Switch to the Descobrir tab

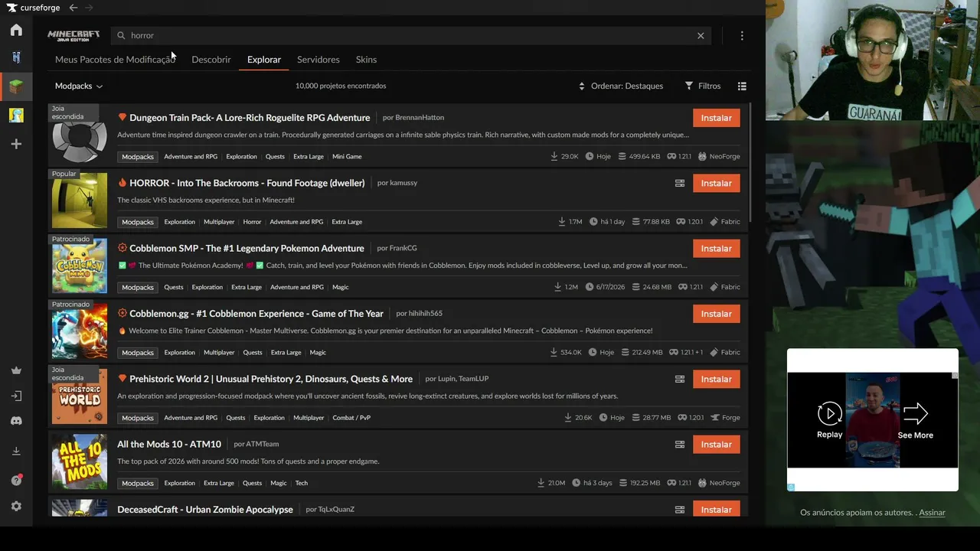(x=211, y=60)
